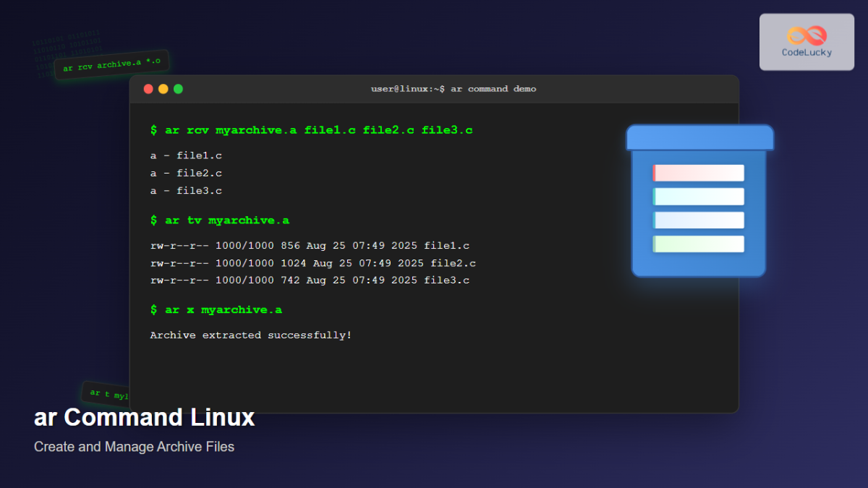Viewport: 868px width, 488px height.
Task: Click the red dot in the terminal titlebar
Action: [x=148, y=88]
